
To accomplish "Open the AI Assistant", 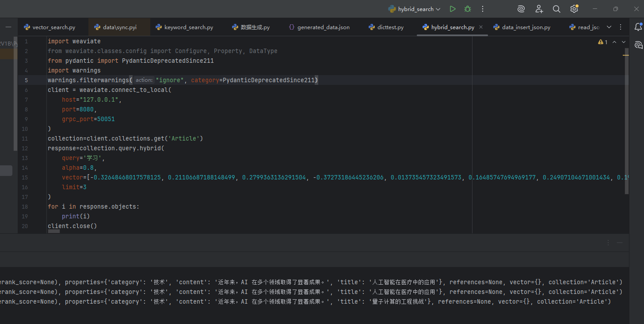I will 520,8.
